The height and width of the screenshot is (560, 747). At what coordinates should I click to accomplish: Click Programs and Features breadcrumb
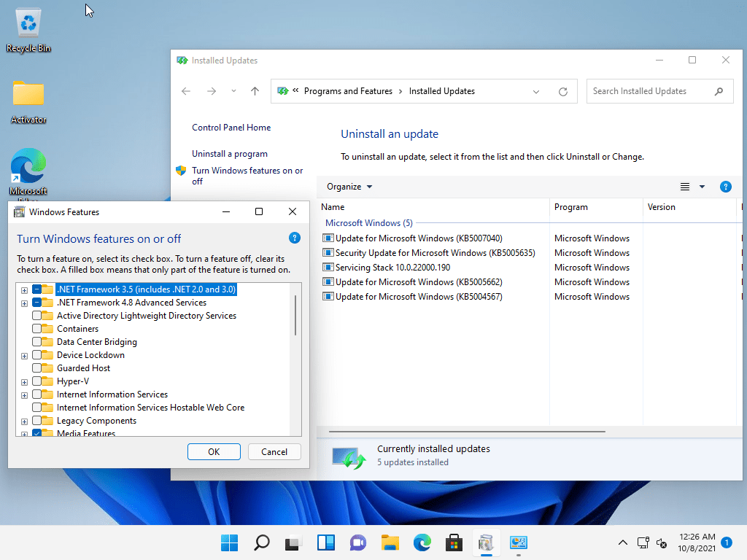[348, 91]
